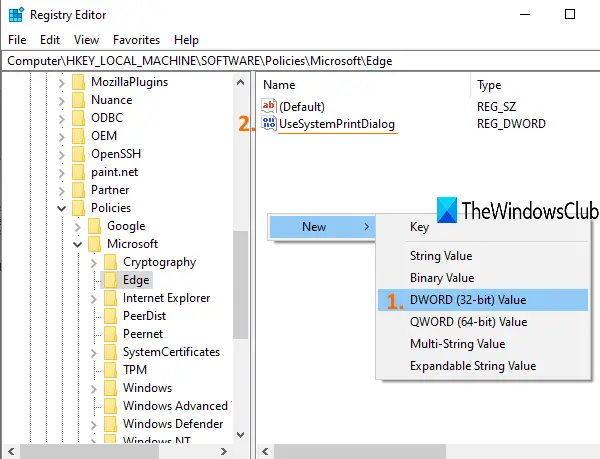
Task: Open the File menu
Action: (x=17, y=40)
